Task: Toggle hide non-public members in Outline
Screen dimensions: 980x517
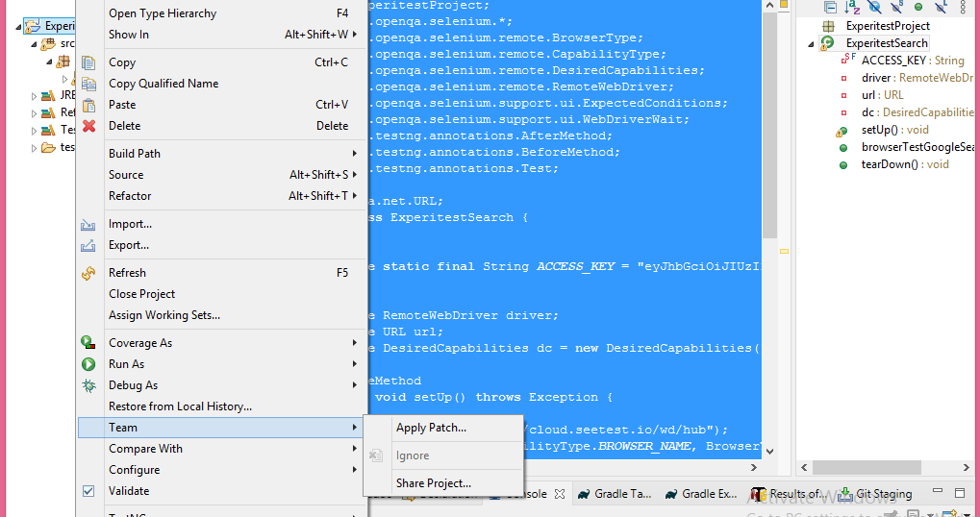Action: (918, 7)
